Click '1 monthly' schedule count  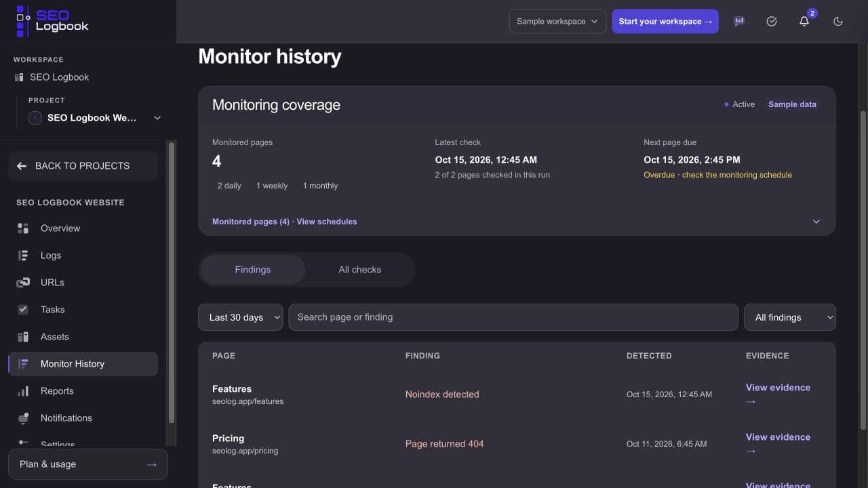tap(320, 186)
